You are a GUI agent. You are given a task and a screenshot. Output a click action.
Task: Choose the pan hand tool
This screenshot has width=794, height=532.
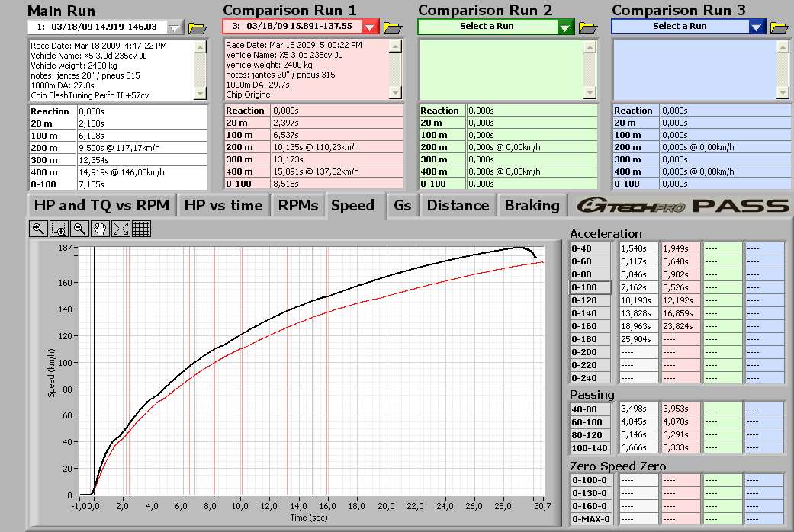100,228
